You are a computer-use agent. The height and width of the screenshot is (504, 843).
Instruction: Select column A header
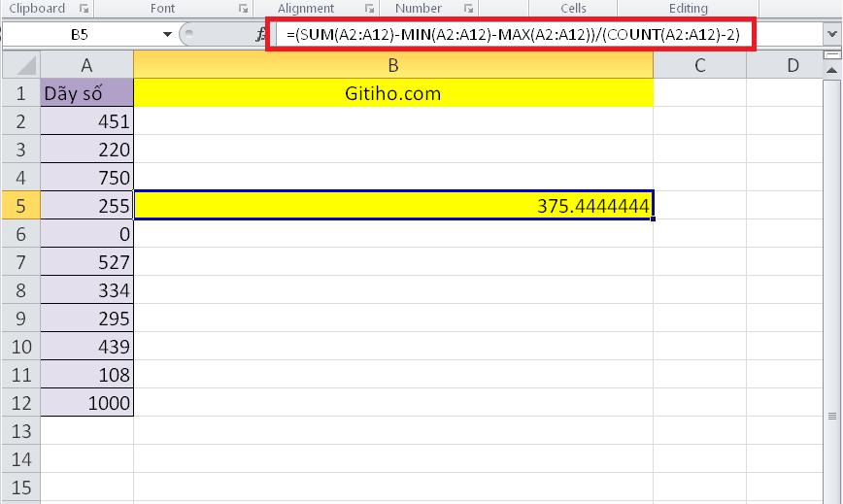point(87,65)
